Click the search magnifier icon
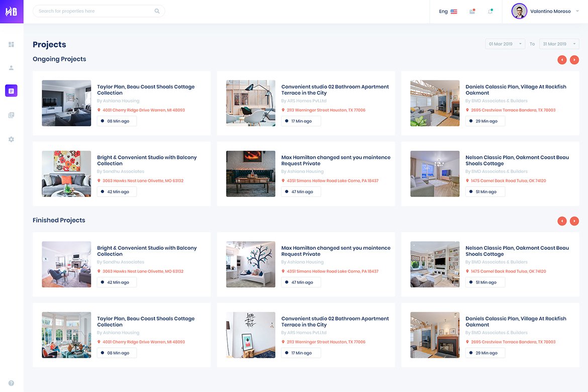 tap(157, 11)
